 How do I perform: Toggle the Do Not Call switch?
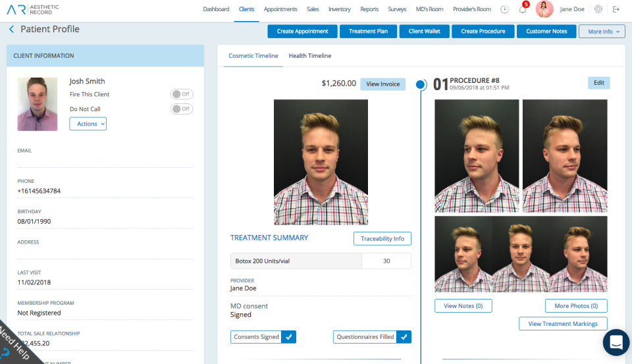pos(182,109)
